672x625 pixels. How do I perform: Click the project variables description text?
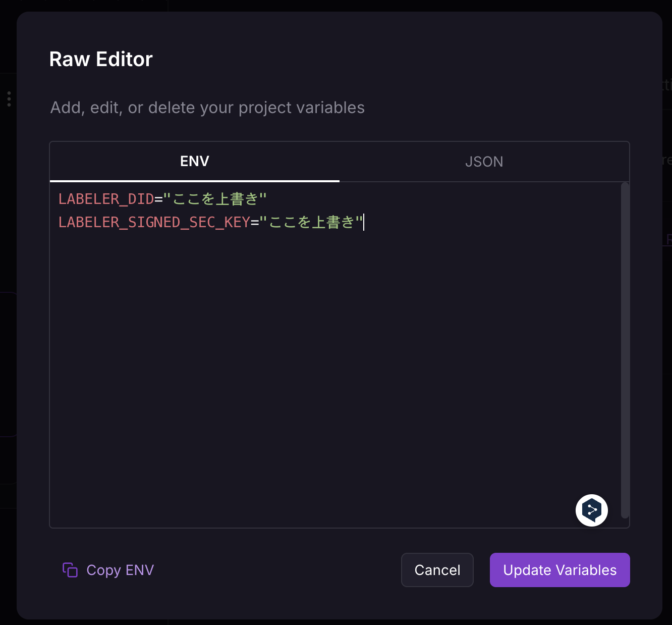[x=207, y=107]
